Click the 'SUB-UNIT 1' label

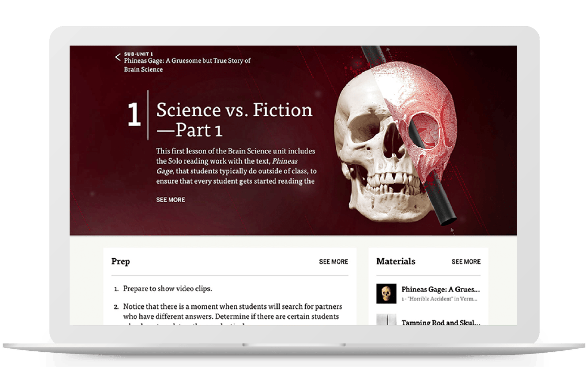pos(138,54)
